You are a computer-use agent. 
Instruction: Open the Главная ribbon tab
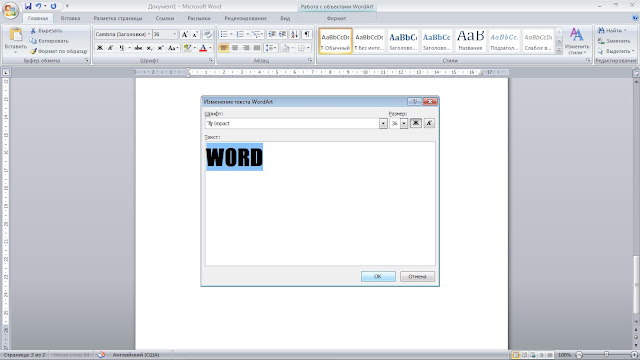click(38, 18)
